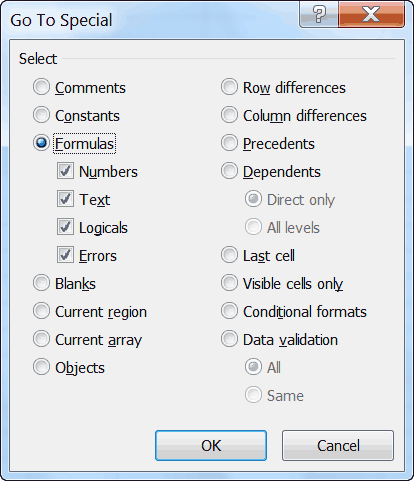Pick the Objects radio button
The width and height of the screenshot is (414, 481).
coord(41,367)
